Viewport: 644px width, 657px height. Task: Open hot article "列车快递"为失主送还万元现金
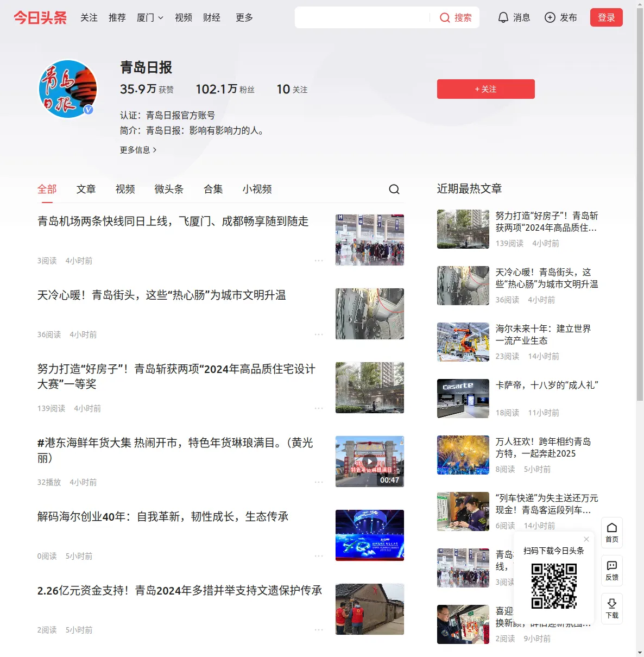547,504
